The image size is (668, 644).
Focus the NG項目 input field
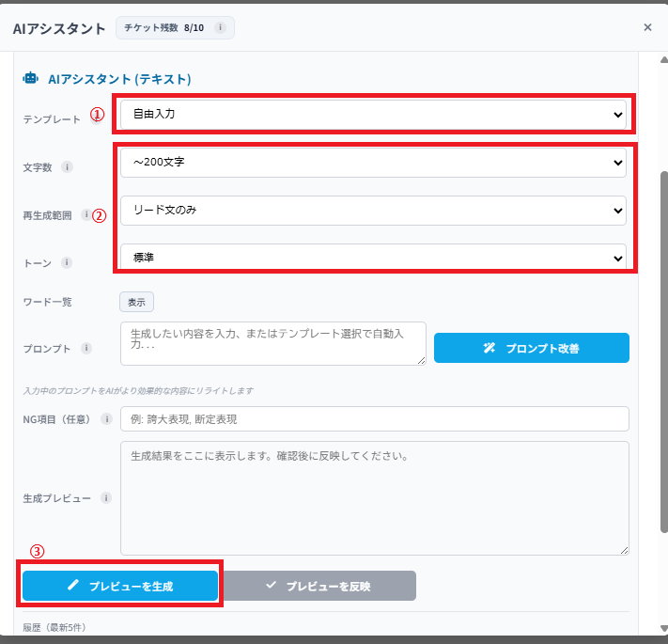[x=374, y=419]
